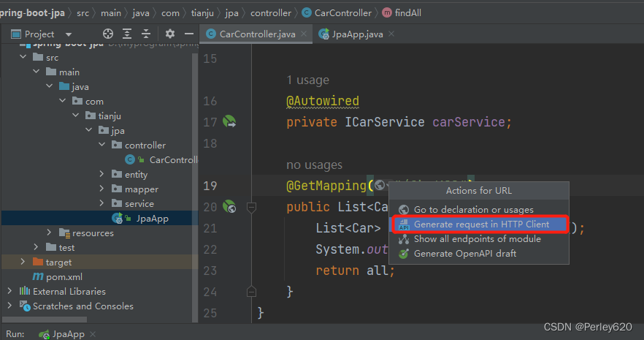The image size is (644, 340).
Task: Click the Collapse All icon in Project panel
Action: coord(146,34)
